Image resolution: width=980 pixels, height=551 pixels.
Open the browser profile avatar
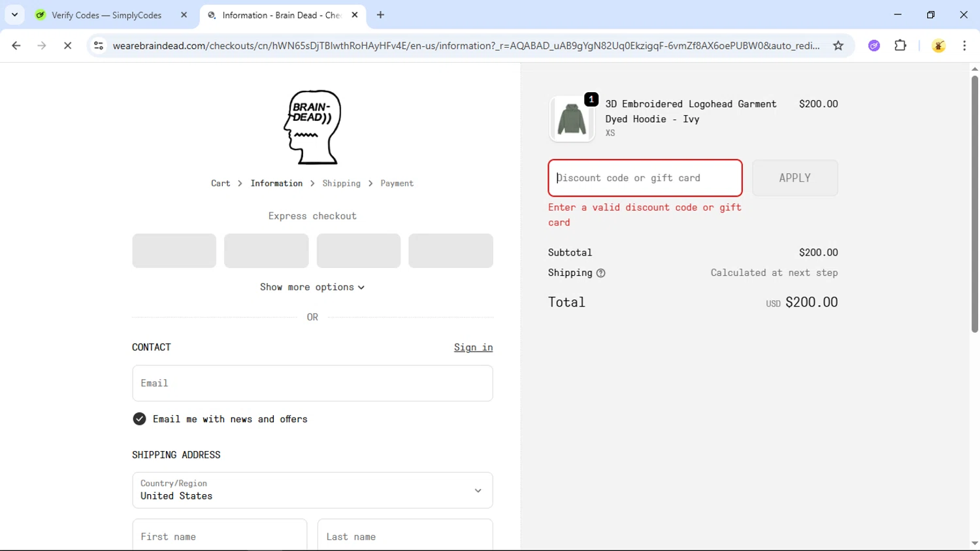point(938,46)
